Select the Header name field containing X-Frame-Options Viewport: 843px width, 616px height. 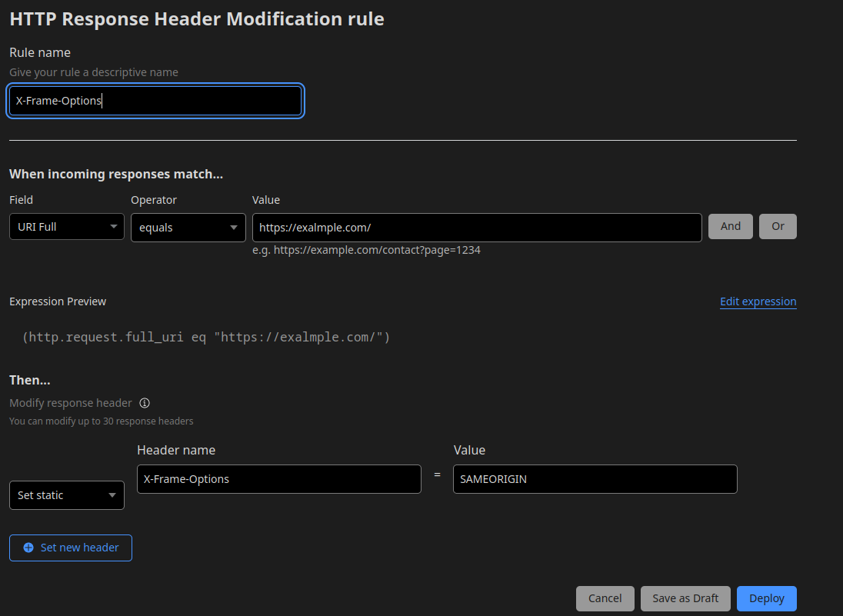[278, 478]
